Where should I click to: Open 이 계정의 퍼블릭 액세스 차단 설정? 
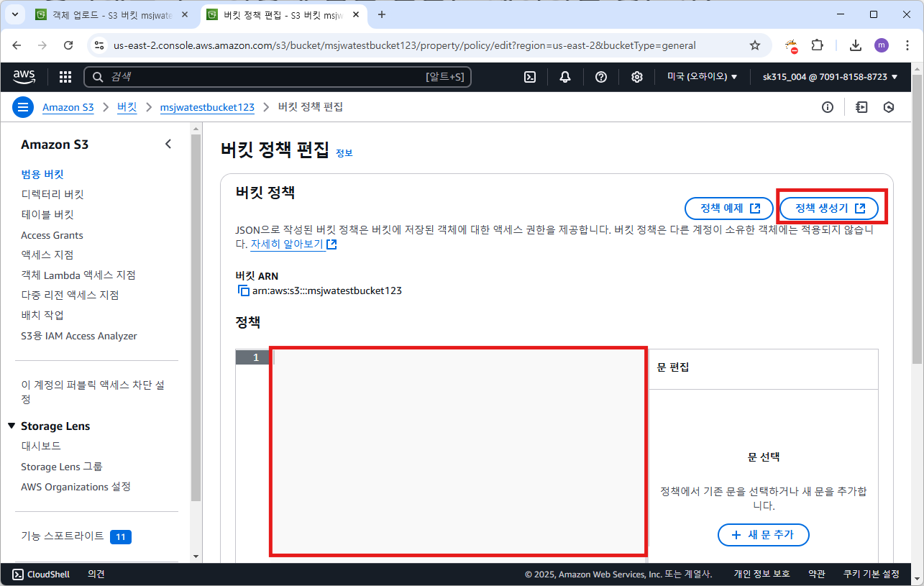pyautogui.click(x=93, y=392)
